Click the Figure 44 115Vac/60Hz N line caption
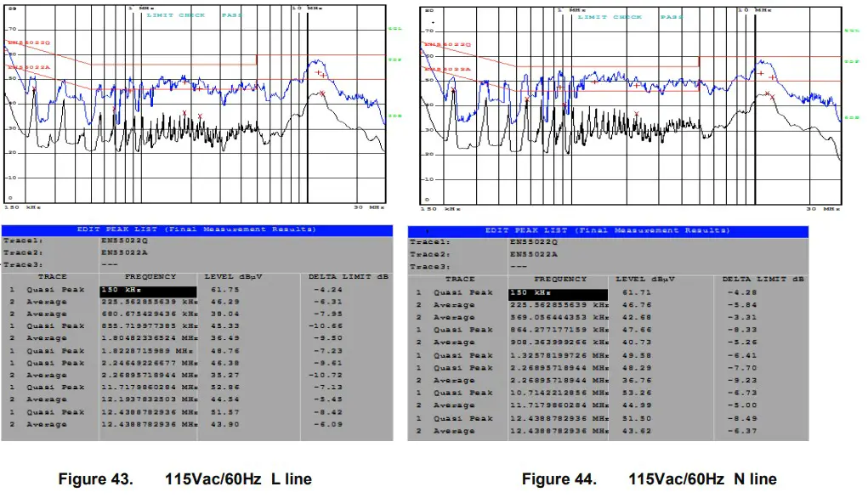 [x=649, y=478]
